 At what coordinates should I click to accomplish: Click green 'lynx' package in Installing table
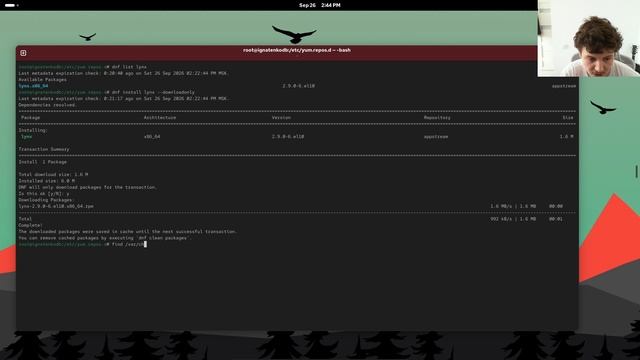click(x=27, y=137)
